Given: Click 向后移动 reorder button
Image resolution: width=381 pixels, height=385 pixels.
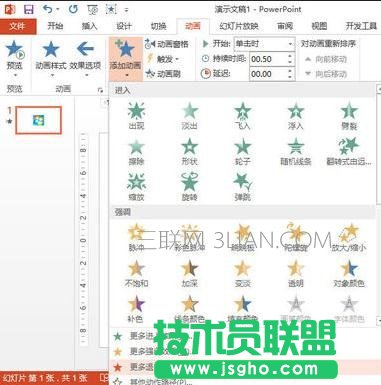Looking at the screenshot, I should [326, 74].
